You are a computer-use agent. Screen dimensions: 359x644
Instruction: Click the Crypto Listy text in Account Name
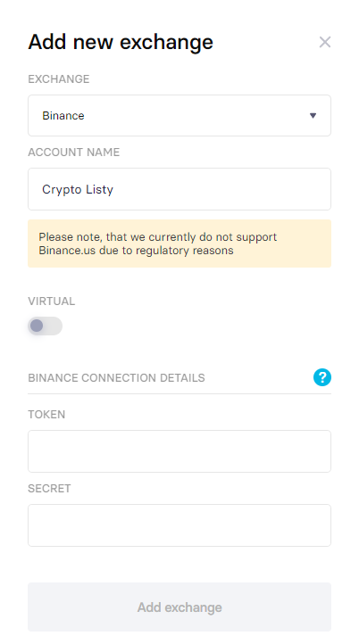point(78,190)
